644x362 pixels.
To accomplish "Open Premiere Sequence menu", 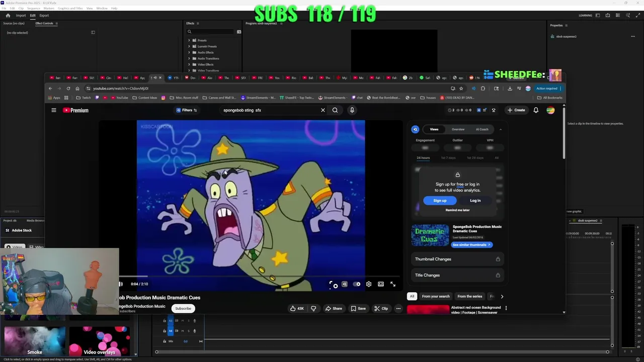I will click(x=33, y=9).
